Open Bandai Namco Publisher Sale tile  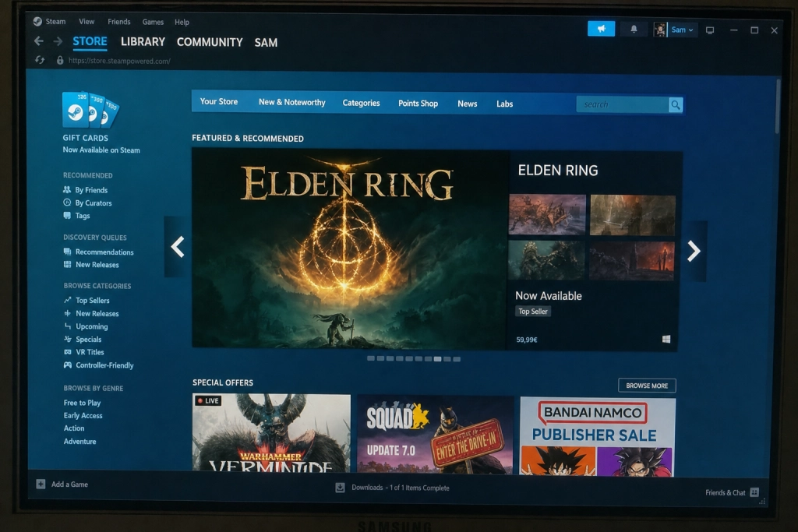[x=598, y=437]
